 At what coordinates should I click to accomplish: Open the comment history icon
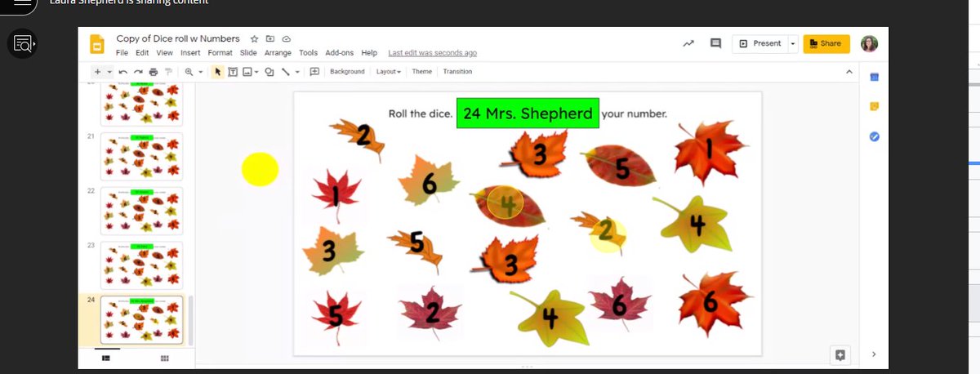click(715, 43)
